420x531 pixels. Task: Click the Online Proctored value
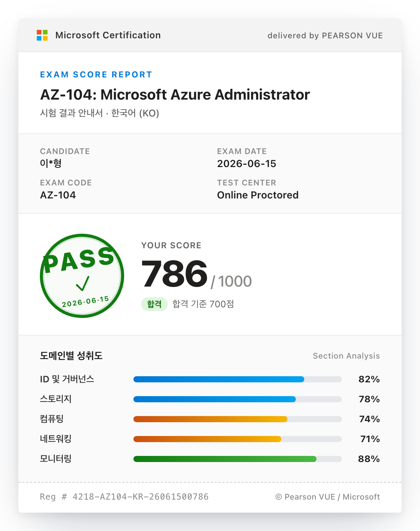point(258,195)
